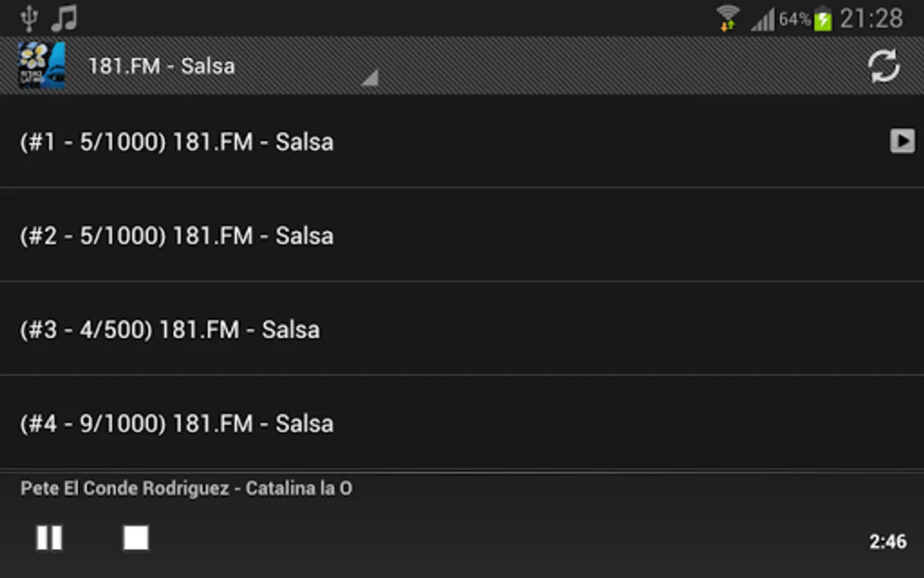
Task: Tap the refresh icon in the header
Action: coord(884,66)
